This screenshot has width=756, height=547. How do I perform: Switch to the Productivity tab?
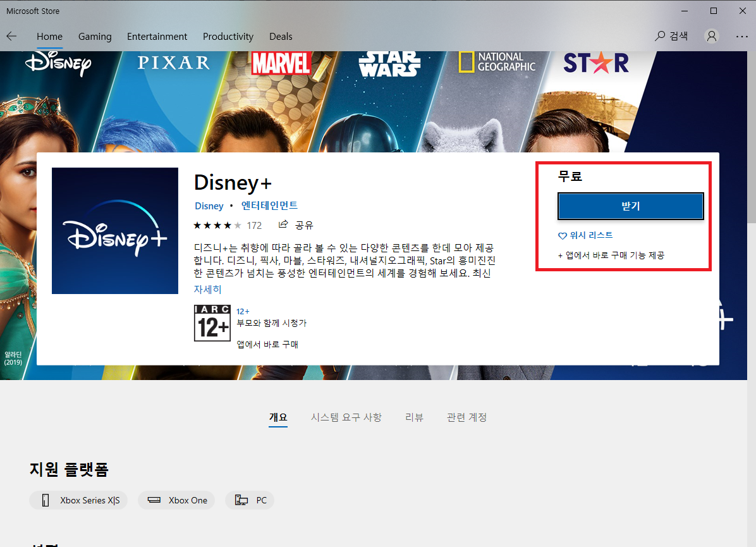228,37
